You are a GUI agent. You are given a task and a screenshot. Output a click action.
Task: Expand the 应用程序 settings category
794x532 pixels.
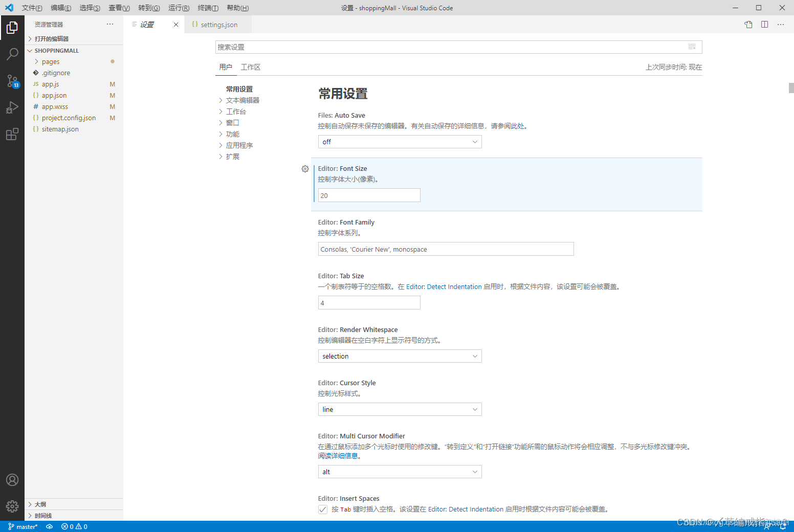tap(236, 145)
